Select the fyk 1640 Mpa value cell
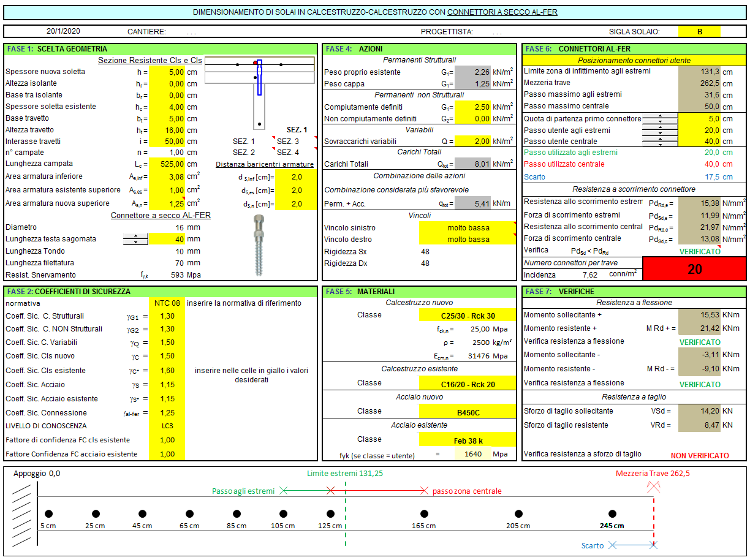750x560 pixels. coord(473,455)
